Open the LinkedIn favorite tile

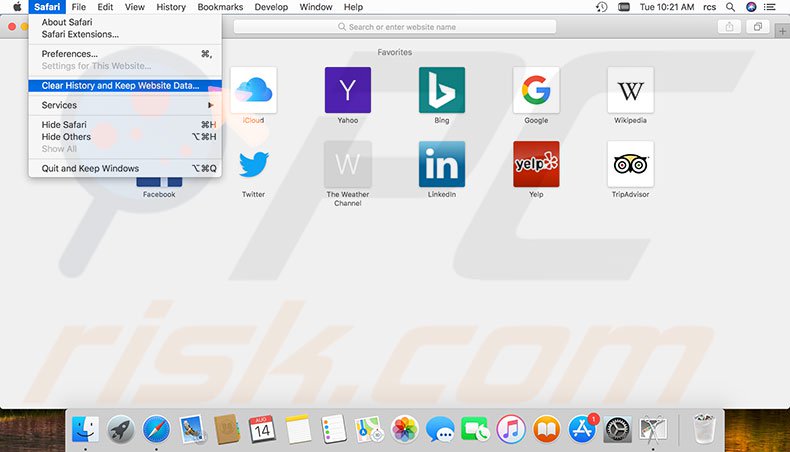click(442, 164)
